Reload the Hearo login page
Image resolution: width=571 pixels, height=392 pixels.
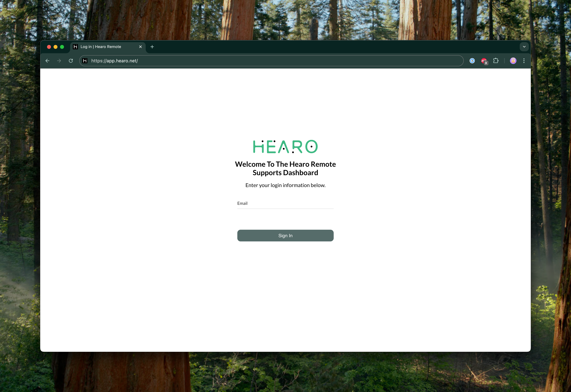[x=71, y=61]
